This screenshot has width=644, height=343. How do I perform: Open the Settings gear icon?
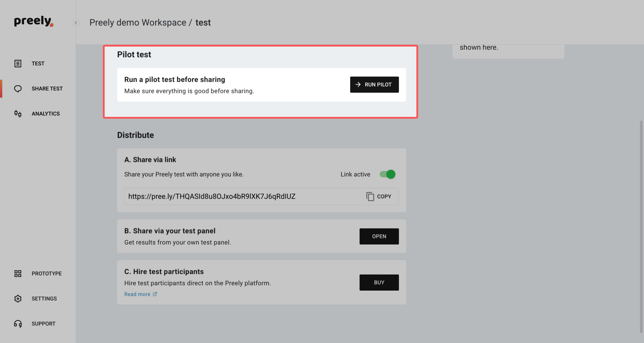point(18,299)
